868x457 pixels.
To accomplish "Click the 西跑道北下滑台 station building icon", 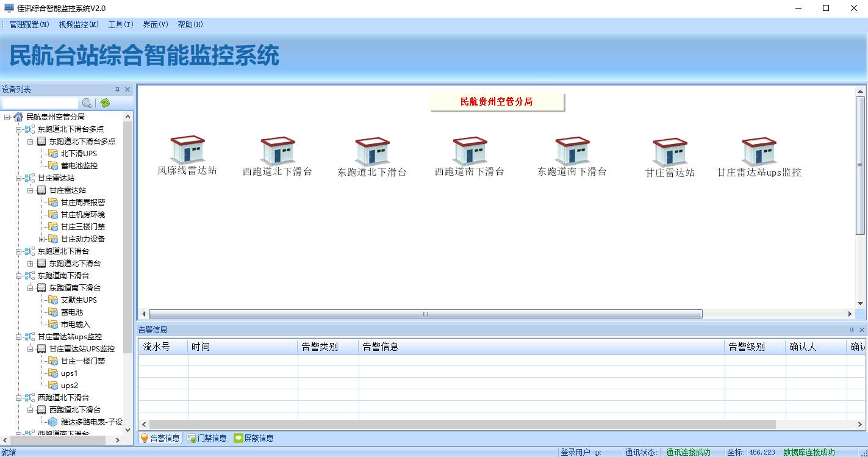I will click(x=278, y=151).
